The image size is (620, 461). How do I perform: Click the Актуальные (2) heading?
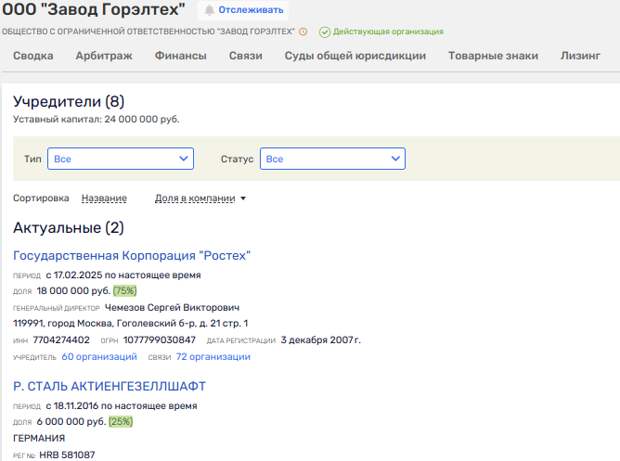[68, 228]
